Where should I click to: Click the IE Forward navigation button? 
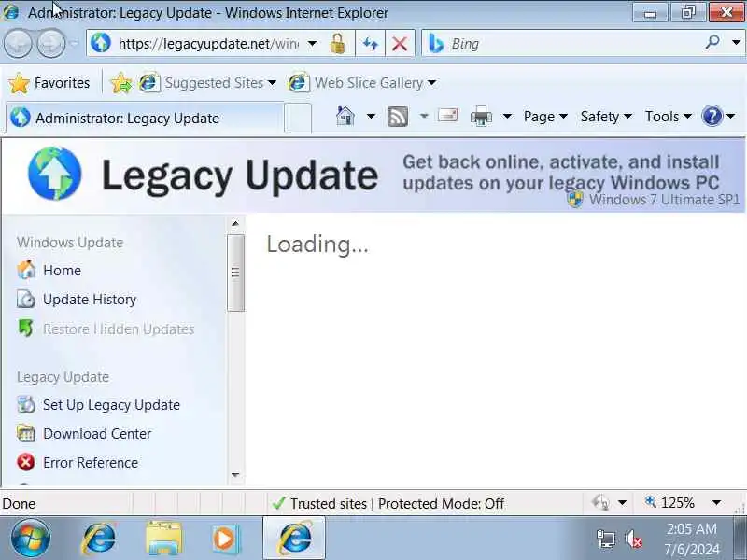51,43
